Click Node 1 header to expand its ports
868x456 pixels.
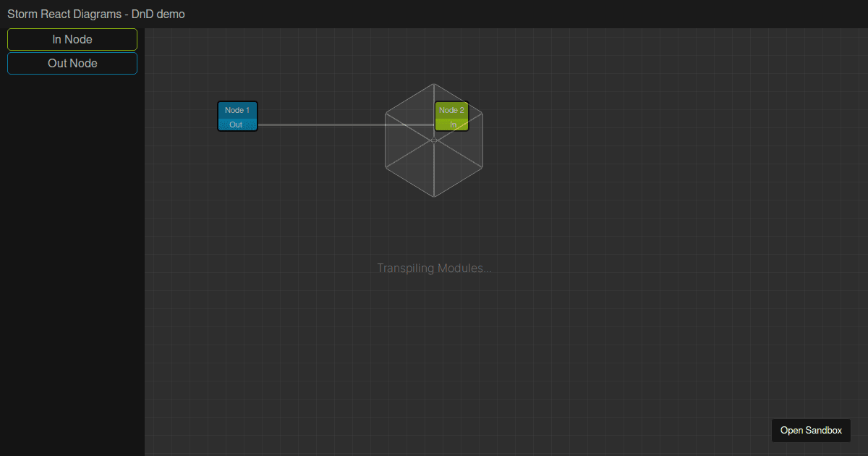pyautogui.click(x=237, y=109)
